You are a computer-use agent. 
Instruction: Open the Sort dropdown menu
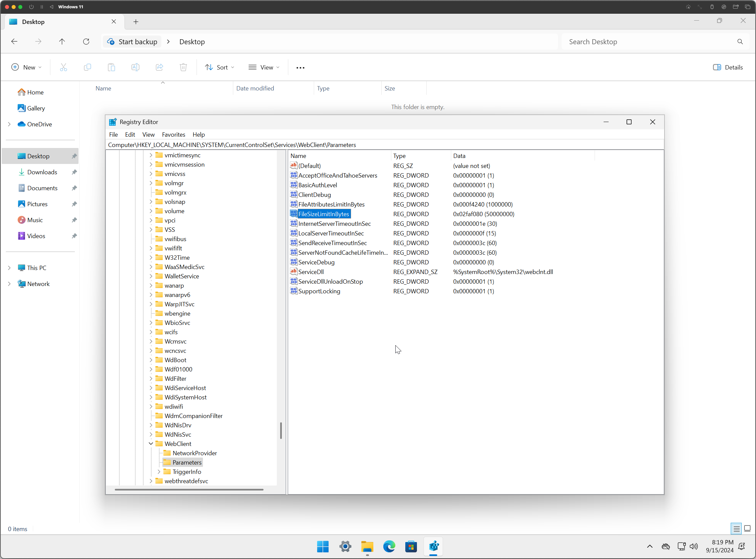point(219,67)
